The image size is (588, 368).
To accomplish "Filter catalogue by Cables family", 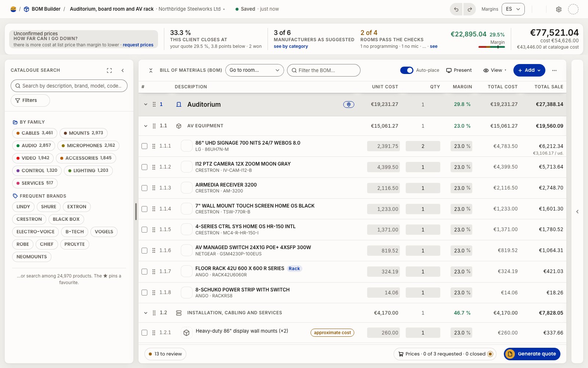I will click(x=35, y=133).
